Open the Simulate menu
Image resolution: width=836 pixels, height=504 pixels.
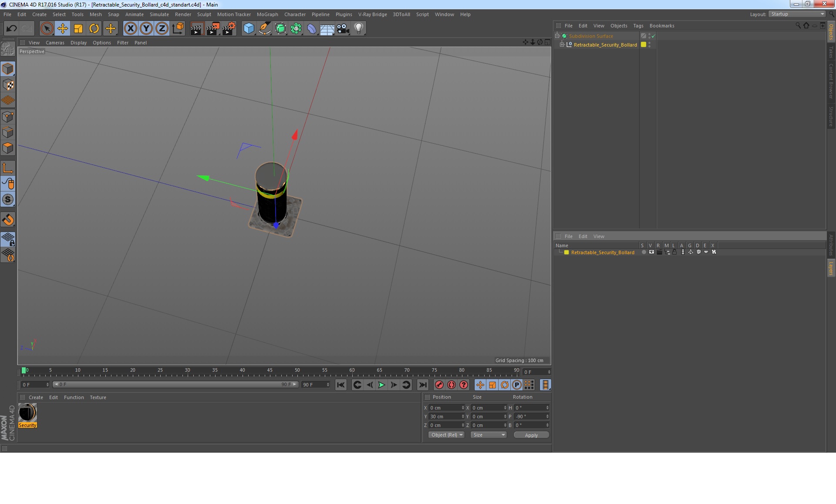(159, 14)
